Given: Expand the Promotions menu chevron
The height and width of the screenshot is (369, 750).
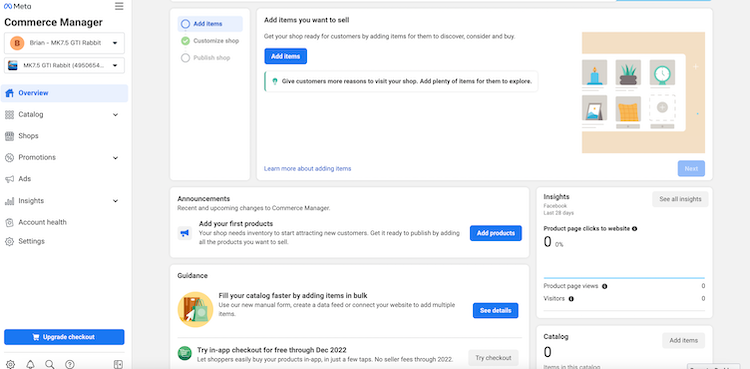Looking at the screenshot, I should click(x=115, y=158).
